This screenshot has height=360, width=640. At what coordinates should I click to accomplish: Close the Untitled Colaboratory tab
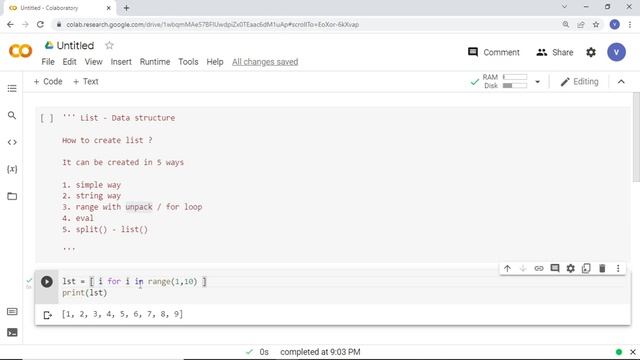point(109,8)
